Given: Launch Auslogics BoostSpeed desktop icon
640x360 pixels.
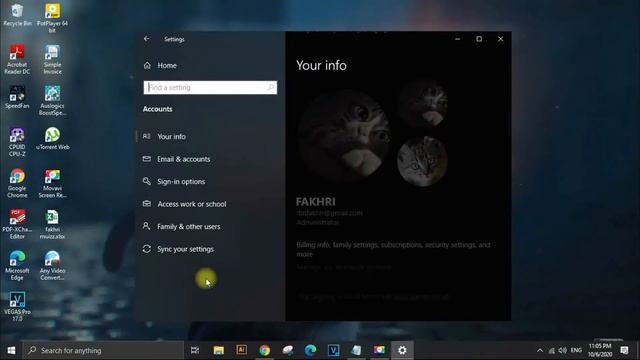Looking at the screenshot, I should point(52,100).
